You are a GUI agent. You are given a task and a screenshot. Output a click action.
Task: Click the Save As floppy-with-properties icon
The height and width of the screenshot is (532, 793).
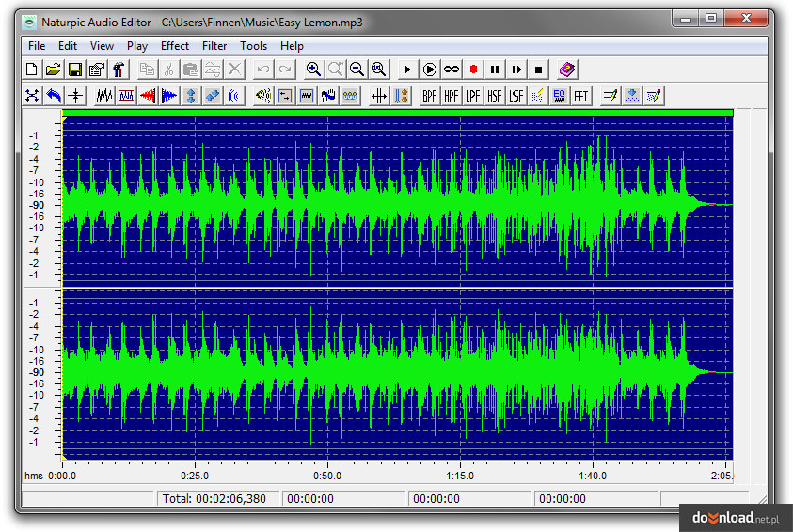97,70
